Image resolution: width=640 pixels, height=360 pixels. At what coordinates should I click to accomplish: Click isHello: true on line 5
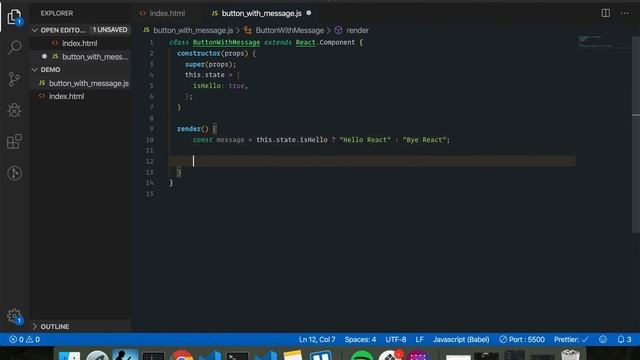coord(218,86)
